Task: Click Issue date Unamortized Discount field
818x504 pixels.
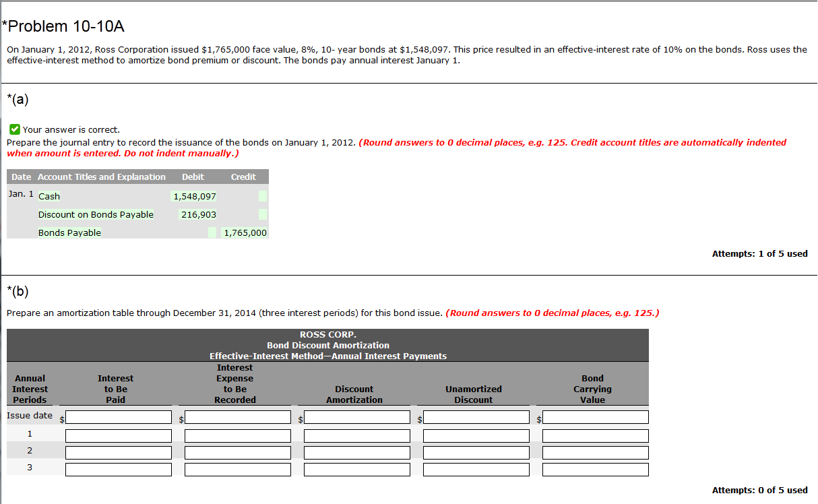Action: coord(476,418)
